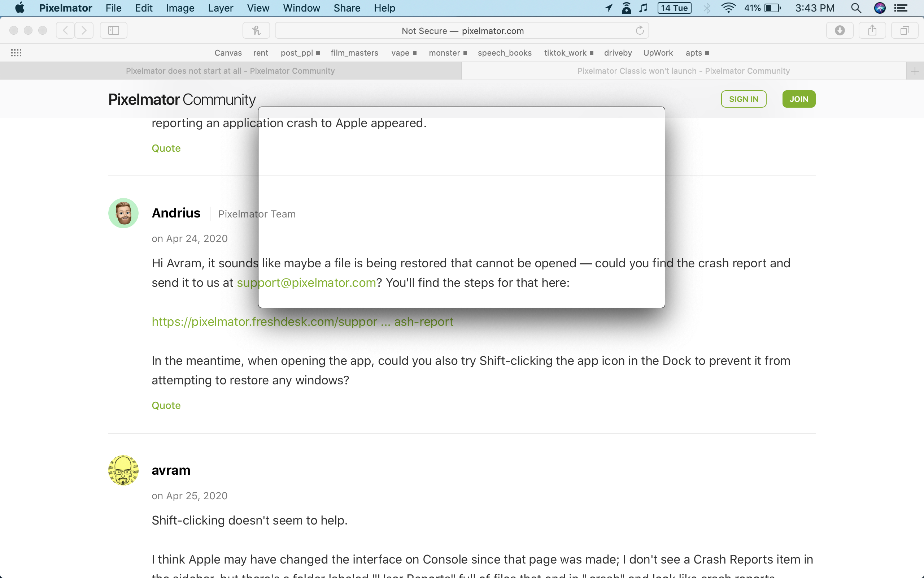Viewport: 924px width, 578px height.
Task: Open the UpWork bookmark
Action: point(658,53)
